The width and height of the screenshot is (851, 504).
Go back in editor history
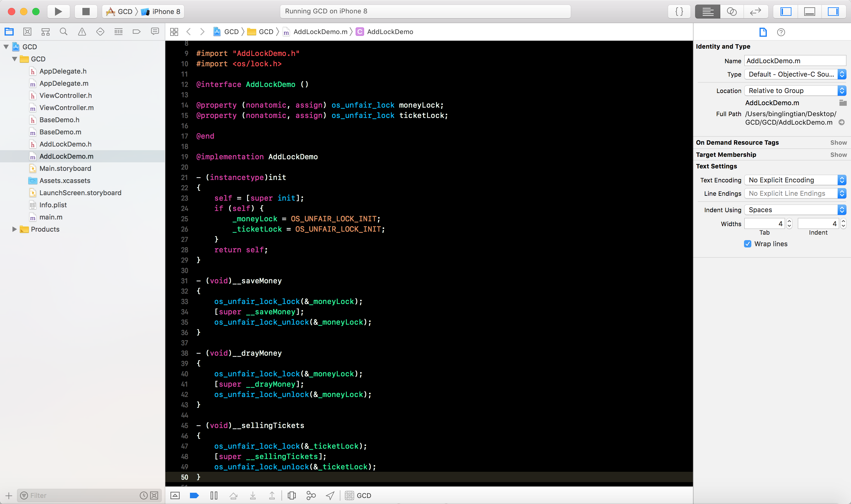pos(188,32)
